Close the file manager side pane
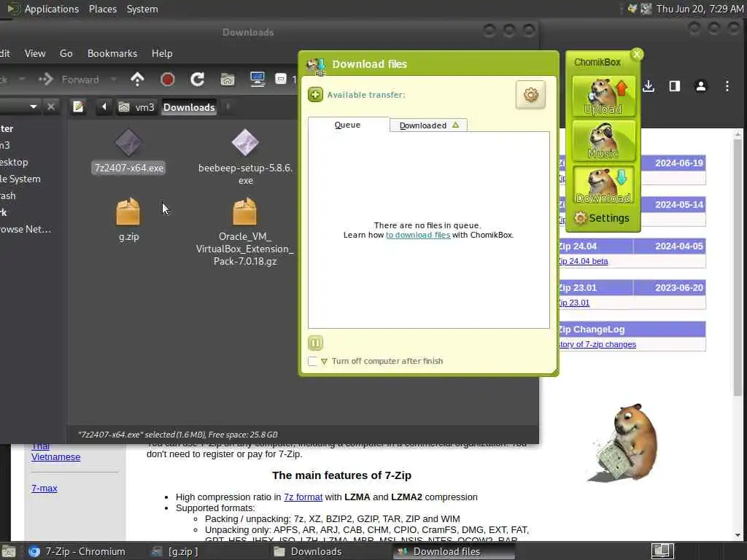The height and width of the screenshot is (560, 747). [x=51, y=106]
